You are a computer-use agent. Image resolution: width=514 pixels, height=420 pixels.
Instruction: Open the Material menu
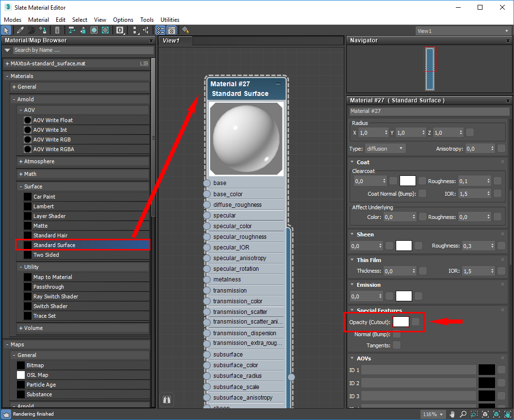click(x=38, y=19)
